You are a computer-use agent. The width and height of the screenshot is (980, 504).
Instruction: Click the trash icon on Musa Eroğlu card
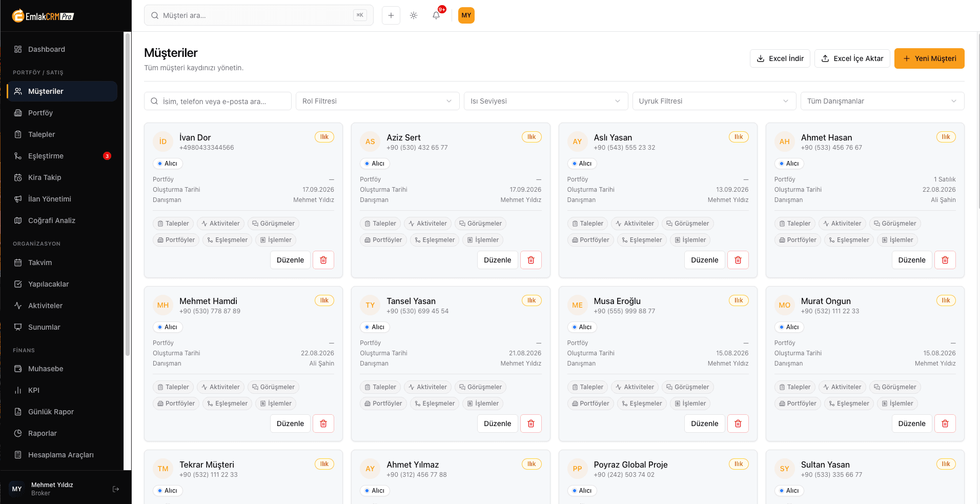738,424
